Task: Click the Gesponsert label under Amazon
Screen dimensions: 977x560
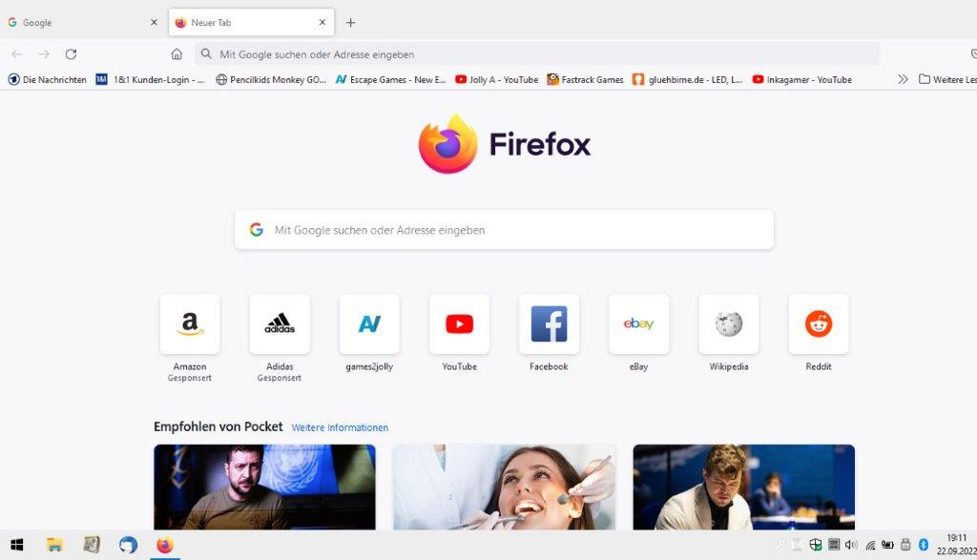Action: pos(190,378)
